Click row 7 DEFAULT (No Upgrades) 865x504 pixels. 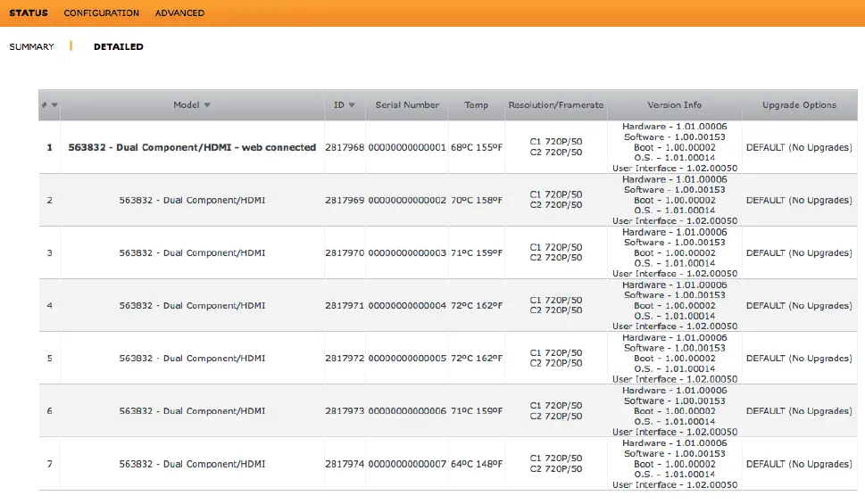(x=799, y=464)
